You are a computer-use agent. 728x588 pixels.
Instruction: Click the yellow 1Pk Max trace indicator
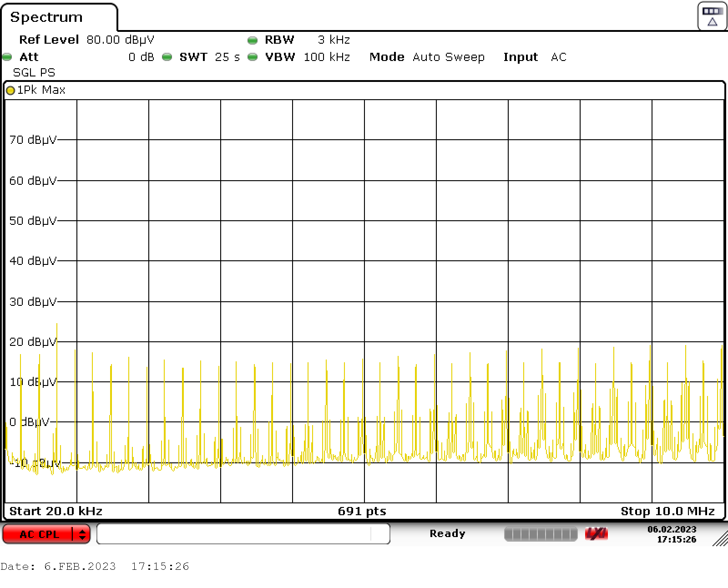[x=11, y=91]
